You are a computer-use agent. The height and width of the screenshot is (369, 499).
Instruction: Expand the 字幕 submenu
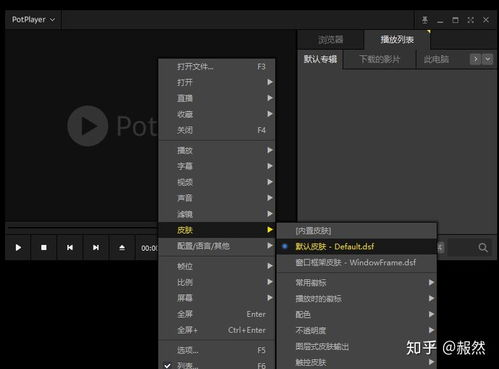coord(217,166)
